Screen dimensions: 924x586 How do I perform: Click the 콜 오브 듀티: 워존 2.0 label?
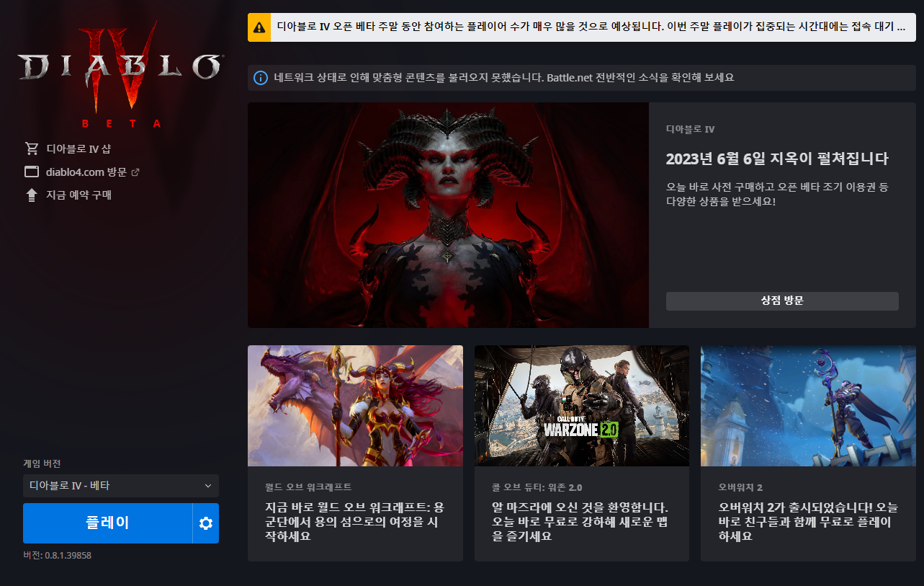[x=537, y=487]
